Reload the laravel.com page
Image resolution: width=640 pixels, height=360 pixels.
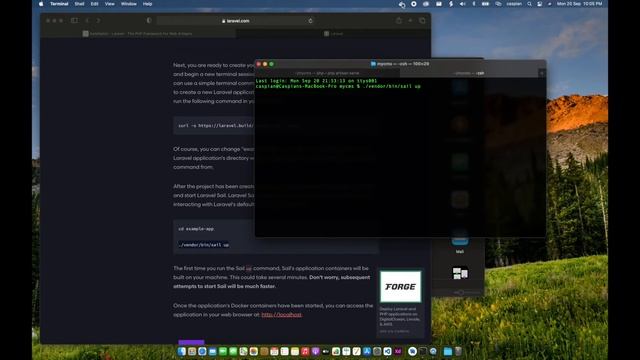coord(311,20)
